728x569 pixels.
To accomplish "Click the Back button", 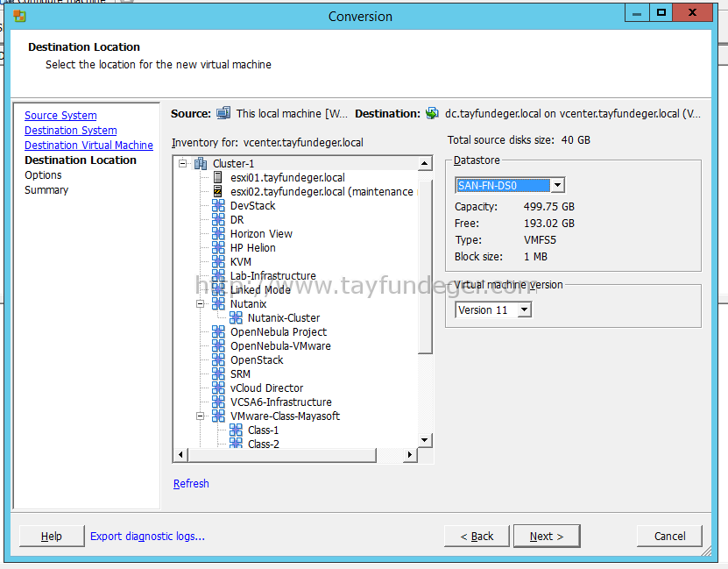I will (477, 536).
